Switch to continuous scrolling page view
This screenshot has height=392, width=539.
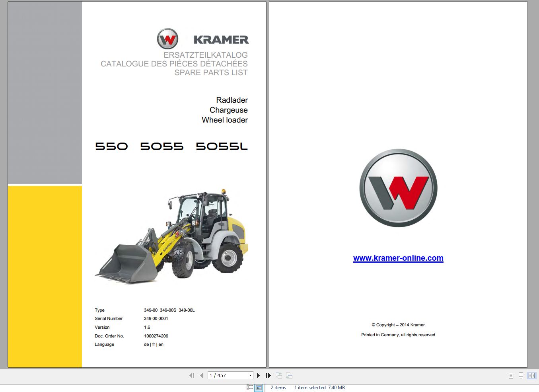click(x=521, y=376)
